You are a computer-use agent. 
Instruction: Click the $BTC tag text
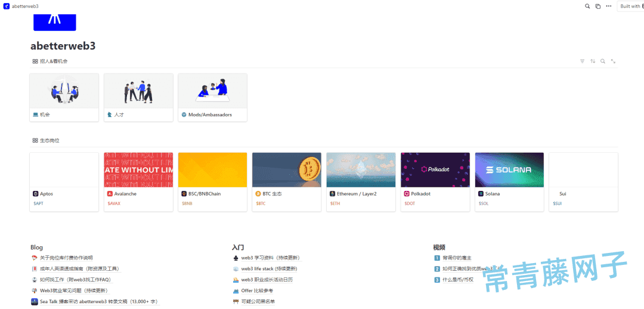pyautogui.click(x=261, y=203)
